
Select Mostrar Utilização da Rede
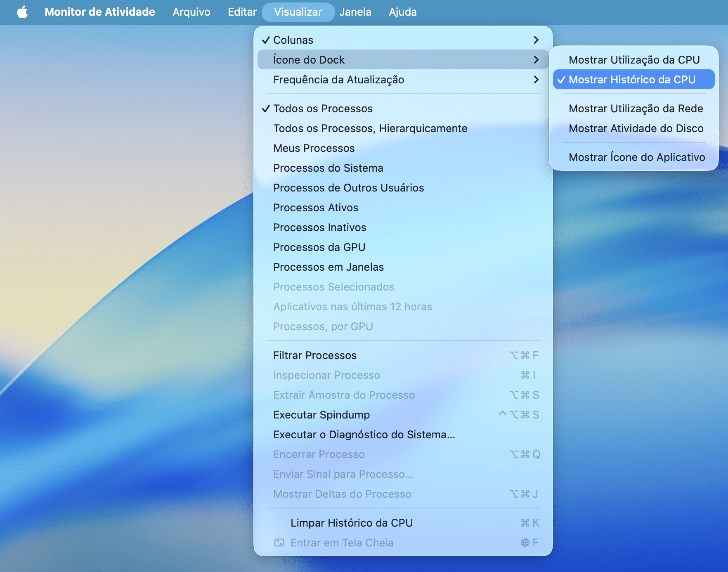[x=636, y=109]
